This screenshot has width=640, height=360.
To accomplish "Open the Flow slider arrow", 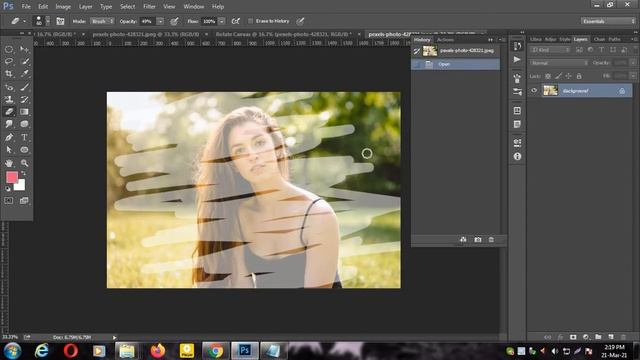I will click(222, 21).
